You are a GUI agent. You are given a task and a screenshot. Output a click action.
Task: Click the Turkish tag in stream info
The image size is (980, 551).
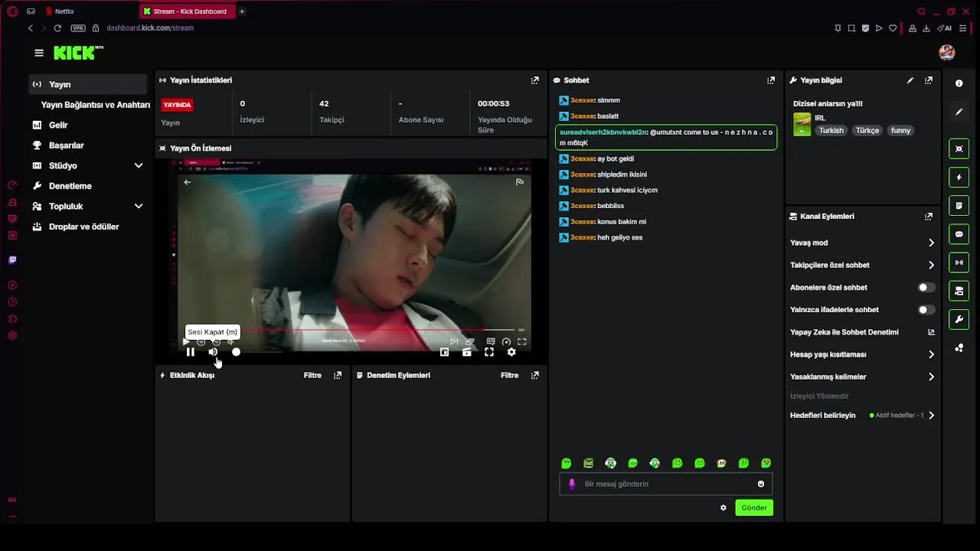click(x=831, y=131)
